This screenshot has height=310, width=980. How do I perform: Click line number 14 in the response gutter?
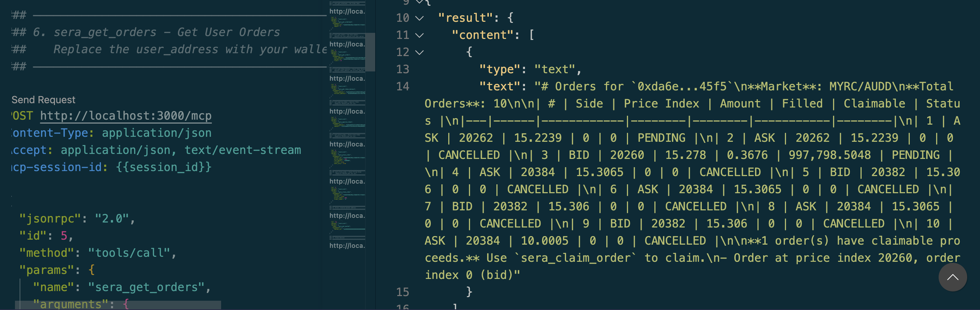coord(403,86)
